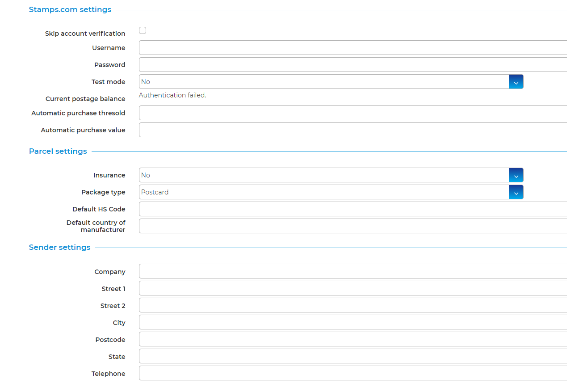This screenshot has width=567, height=392.
Task: Focus the Automatic purchase value field
Action: tap(353, 130)
